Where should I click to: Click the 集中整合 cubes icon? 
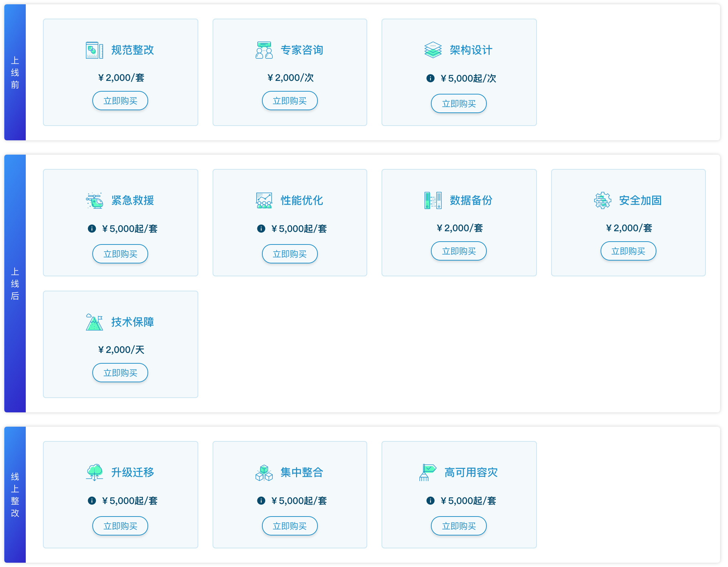264,472
